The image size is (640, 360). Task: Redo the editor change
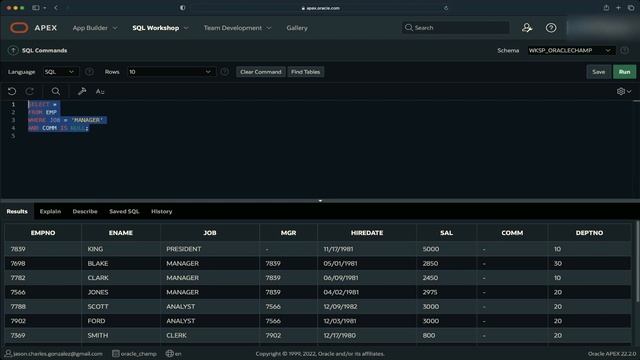(x=30, y=91)
